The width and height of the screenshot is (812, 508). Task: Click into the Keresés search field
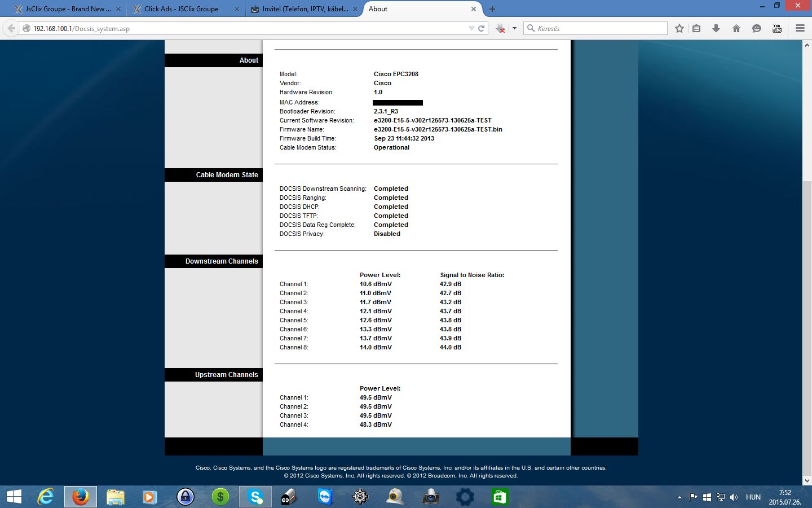coord(595,28)
